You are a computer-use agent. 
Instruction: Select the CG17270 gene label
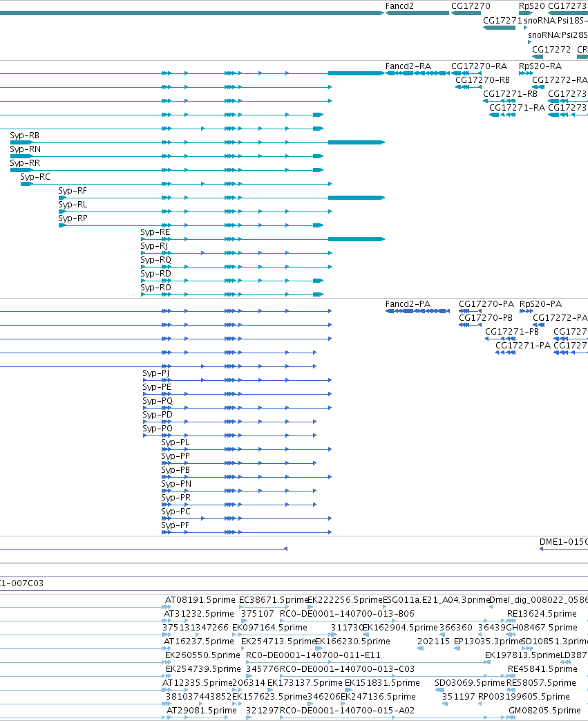[x=471, y=6]
